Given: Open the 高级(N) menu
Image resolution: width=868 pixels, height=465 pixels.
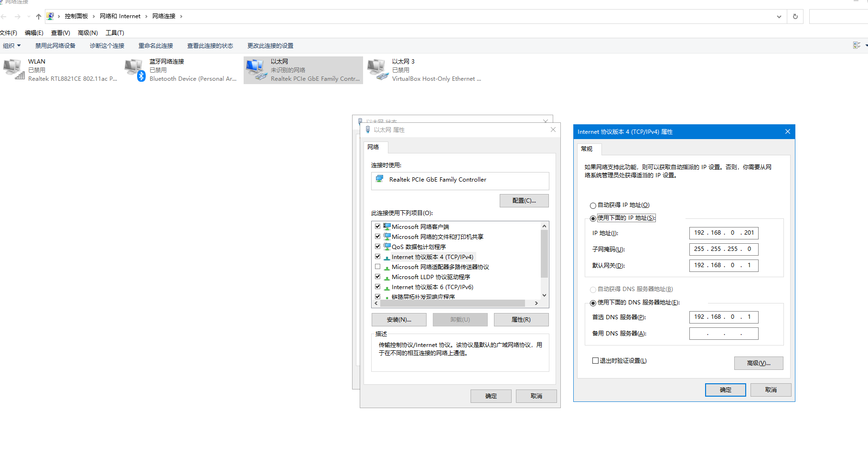Looking at the screenshot, I should coord(87,33).
